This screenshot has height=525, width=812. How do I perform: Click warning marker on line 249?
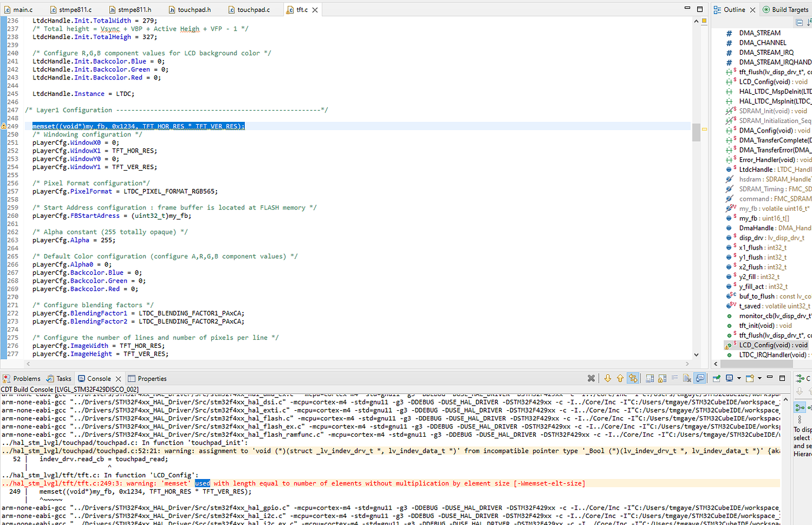tap(3, 126)
